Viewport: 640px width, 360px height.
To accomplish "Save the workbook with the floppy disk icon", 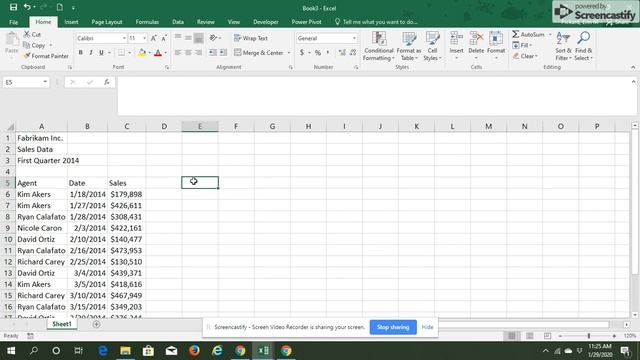I will (x=13, y=7).
